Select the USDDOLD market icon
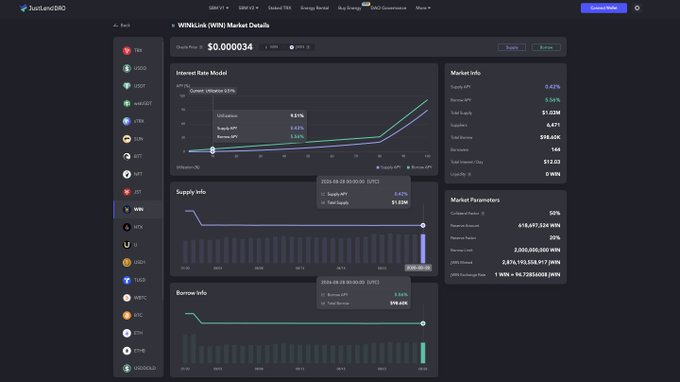Image resolution: width=680 pixels, height=382 pixels. [127, 368]
